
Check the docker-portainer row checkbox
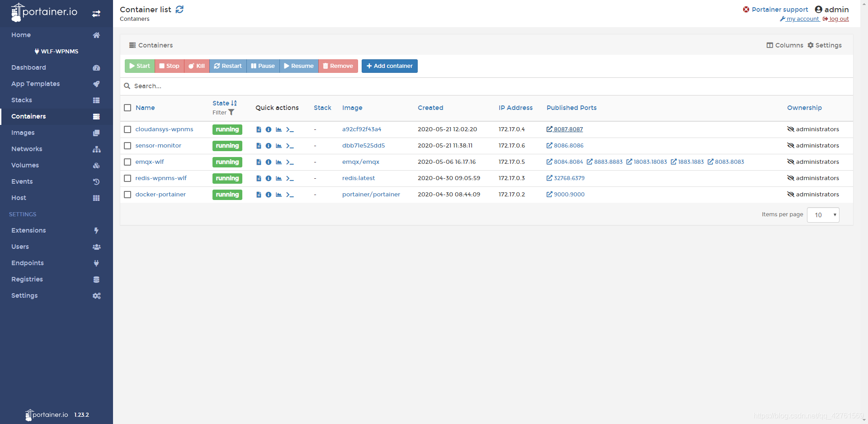point(127,195)
